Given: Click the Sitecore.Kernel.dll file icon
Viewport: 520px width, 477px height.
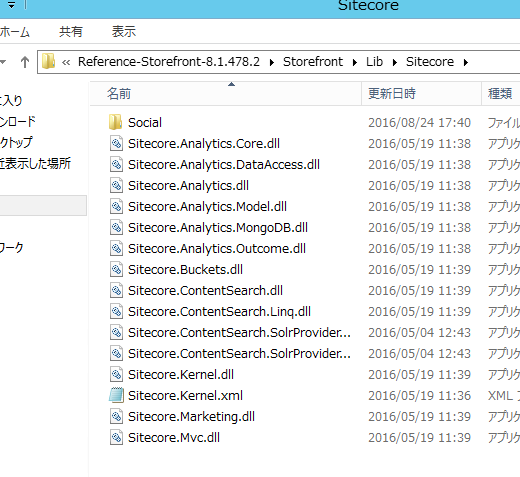Looking at the screenshot, I should pos(116,375).
